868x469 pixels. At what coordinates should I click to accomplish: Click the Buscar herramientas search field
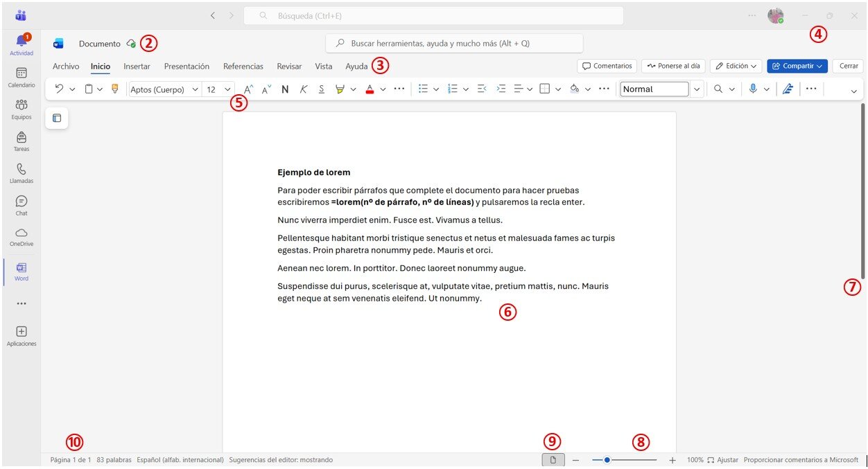pyautogui.click(x=455, y=43)
